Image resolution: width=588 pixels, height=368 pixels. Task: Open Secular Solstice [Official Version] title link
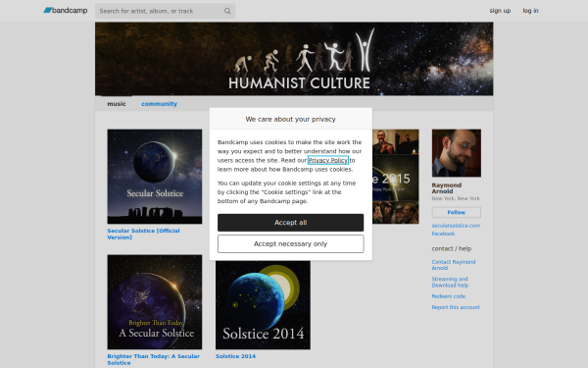click(143, 234)
